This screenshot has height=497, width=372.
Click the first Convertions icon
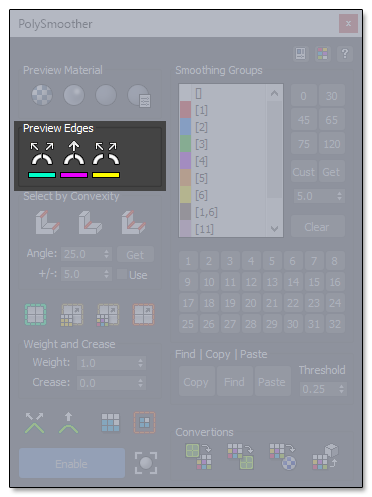(x=199, y=456)
